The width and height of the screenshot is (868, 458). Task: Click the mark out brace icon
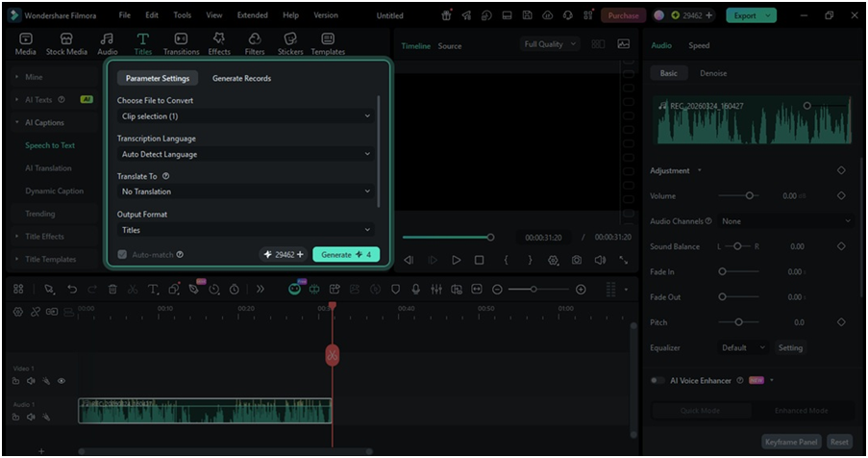coord(530,260)
